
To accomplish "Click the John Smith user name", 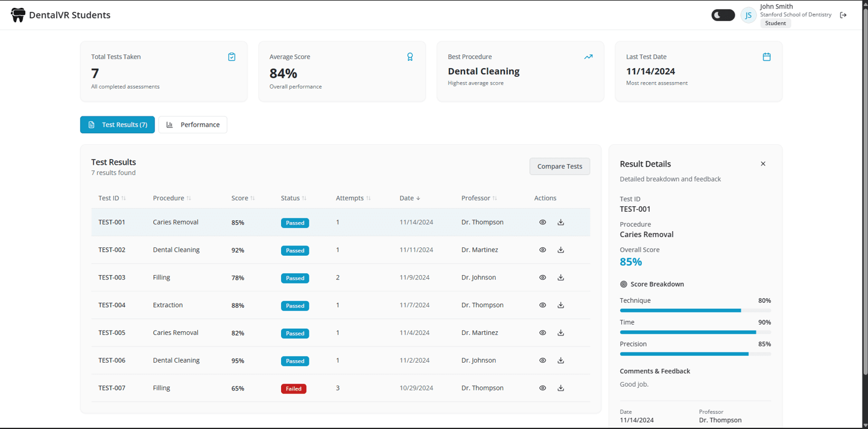I will coord(776,7).
